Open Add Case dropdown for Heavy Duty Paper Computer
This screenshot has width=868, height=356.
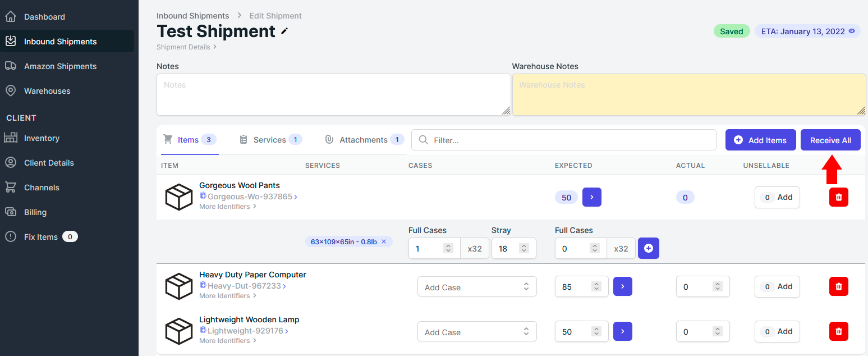point(477,287)
